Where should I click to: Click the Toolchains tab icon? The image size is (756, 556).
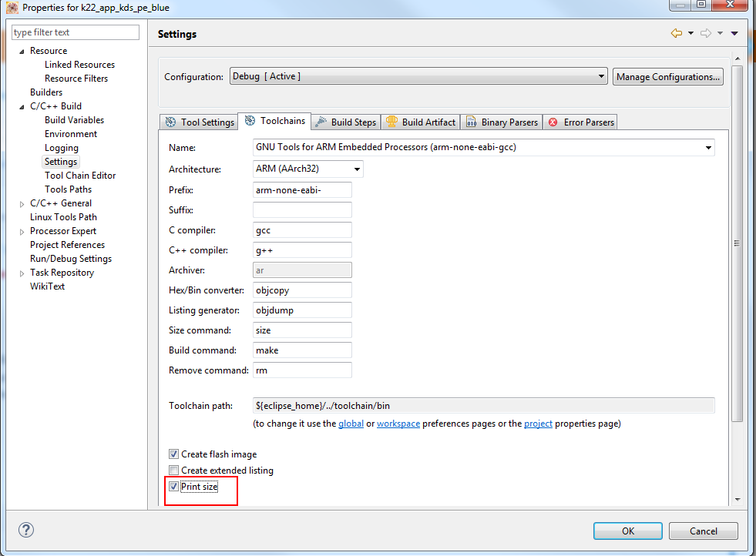(250, 120)
